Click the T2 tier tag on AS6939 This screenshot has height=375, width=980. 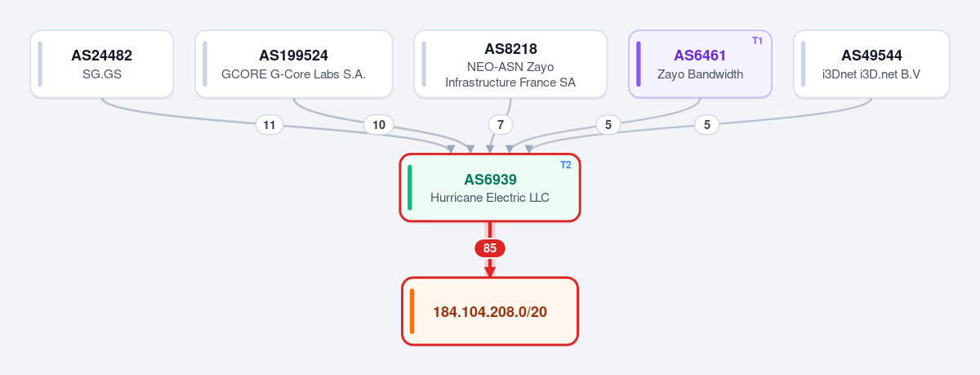pos(566,165)
